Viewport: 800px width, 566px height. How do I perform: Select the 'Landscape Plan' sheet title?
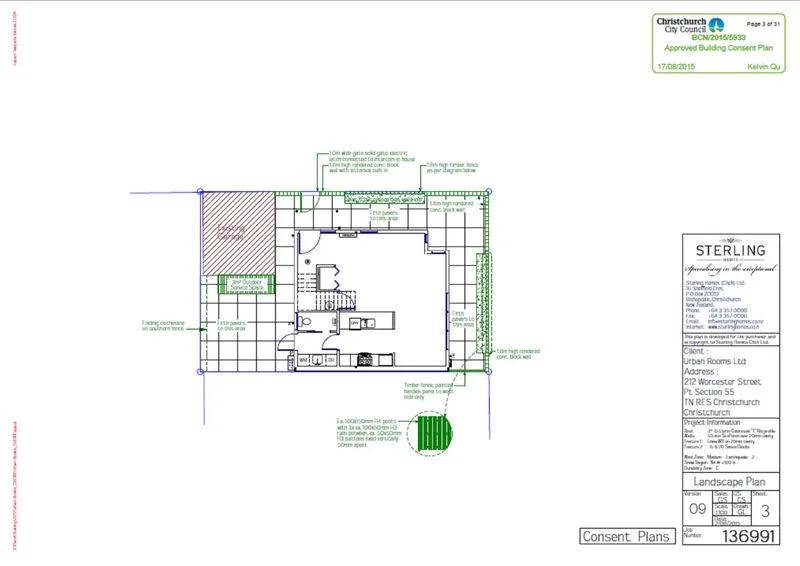[x=729, y=482]
